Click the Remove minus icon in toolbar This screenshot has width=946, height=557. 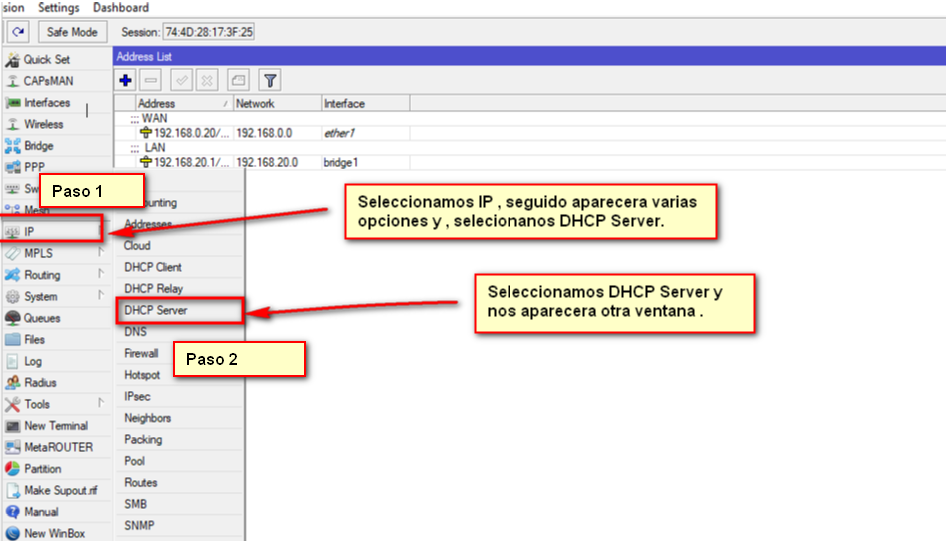point(151,80)
